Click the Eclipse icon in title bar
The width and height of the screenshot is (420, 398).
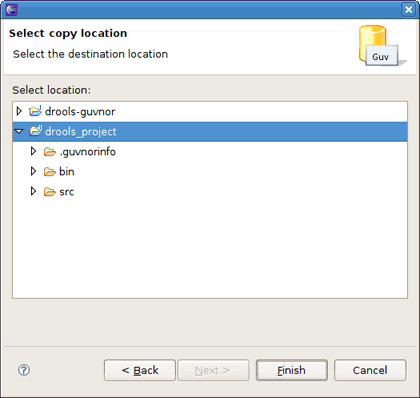pyautogui.click(x=11, y=9)
